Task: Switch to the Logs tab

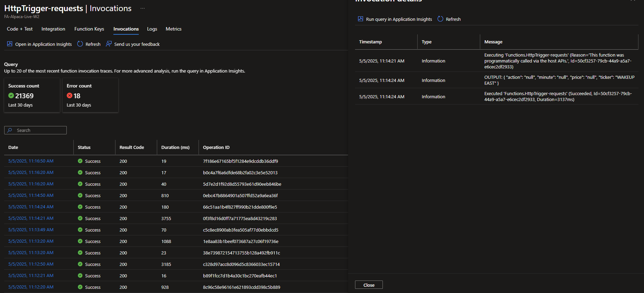Action: click(x=152, y=29)
